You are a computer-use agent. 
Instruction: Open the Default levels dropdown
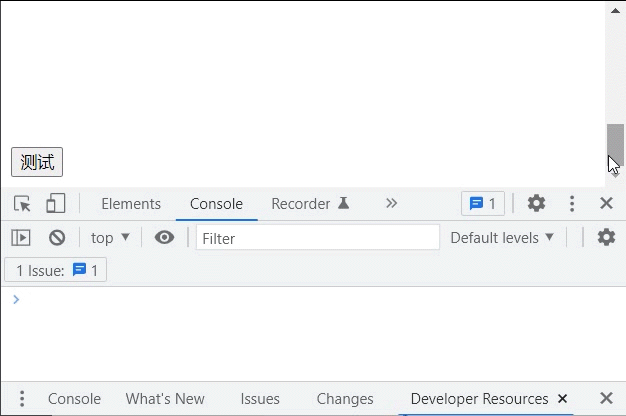(x=502, y=238)
